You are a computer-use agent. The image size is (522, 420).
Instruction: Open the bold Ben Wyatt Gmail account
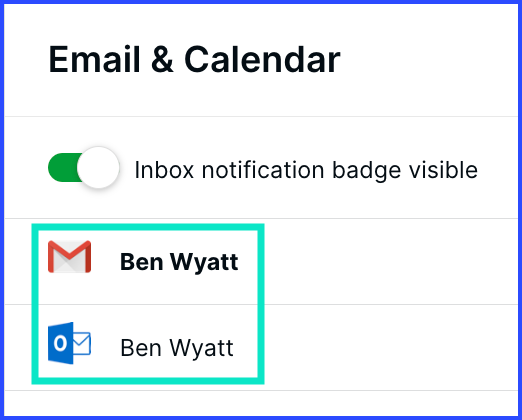pos(179,262)
